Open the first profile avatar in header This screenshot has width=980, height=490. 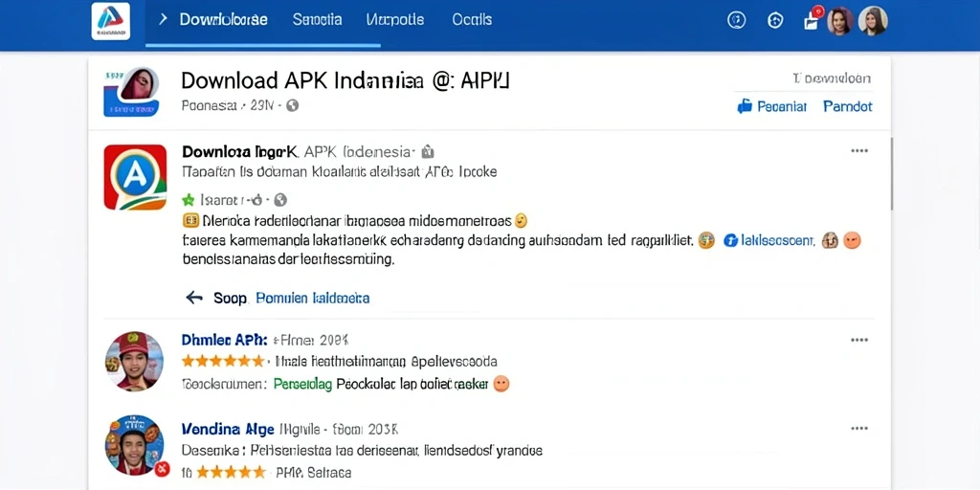(x=840, y=21)
